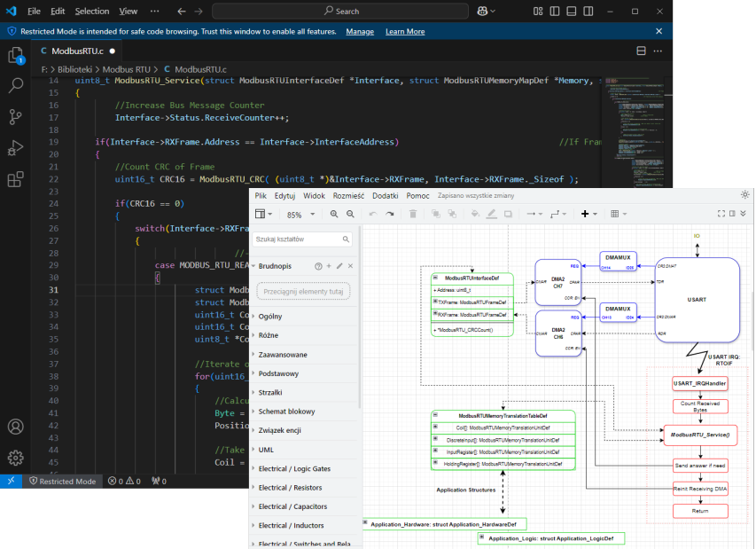Open the Explorer view in activity bar
Viewport: 756px width, 549px height.
[15, 56]
